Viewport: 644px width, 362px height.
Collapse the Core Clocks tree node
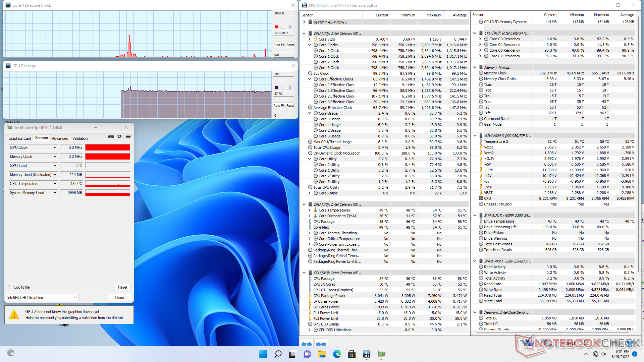coord(309,45)
